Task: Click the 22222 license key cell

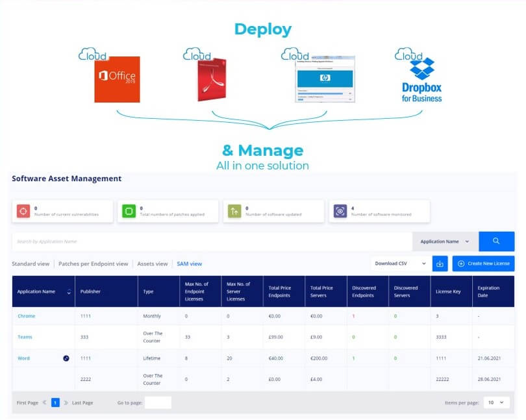Action: tap(442, 379)
